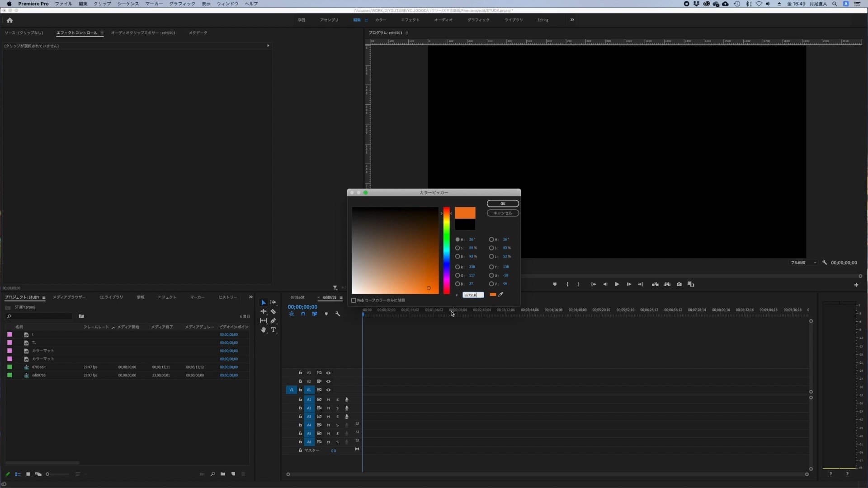Switch to カラー workspace tab

(381, 20)
